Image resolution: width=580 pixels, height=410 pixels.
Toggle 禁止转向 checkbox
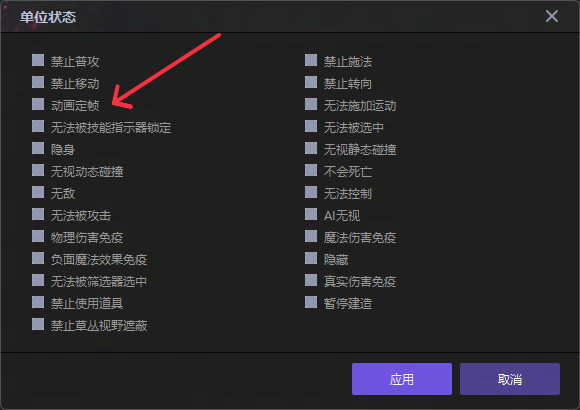click(311, 82)
